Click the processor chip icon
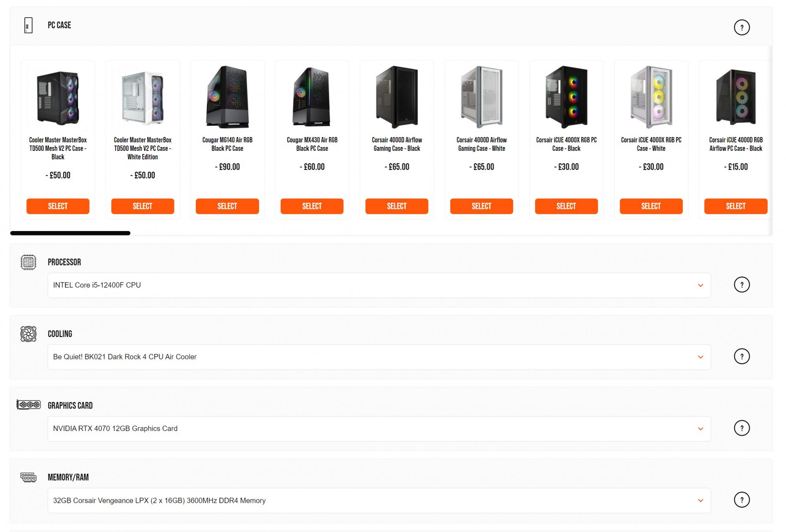The width and height of the screenshot is (786, 532). click(x=28, y=262)
